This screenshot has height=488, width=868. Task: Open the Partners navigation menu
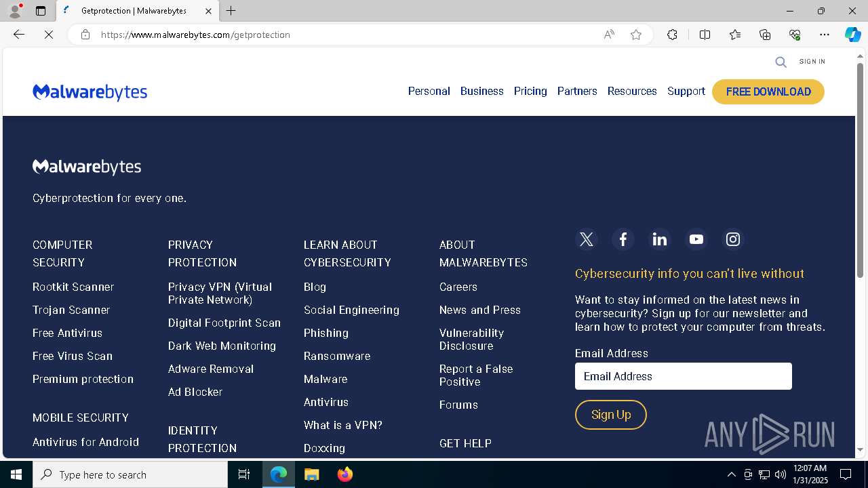point(577,91)
